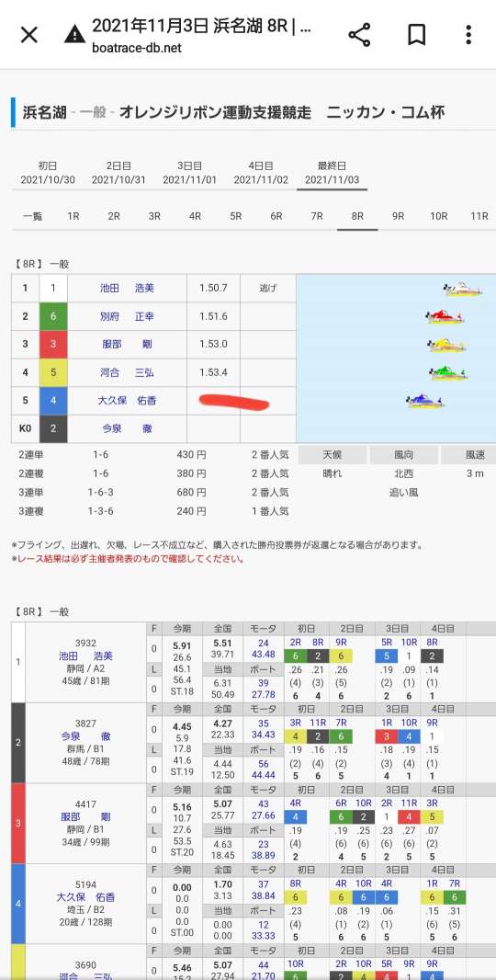This screenshot has width=496, height=980.
Task: Open the three-dot overflow menu
Action: [468, 35]
